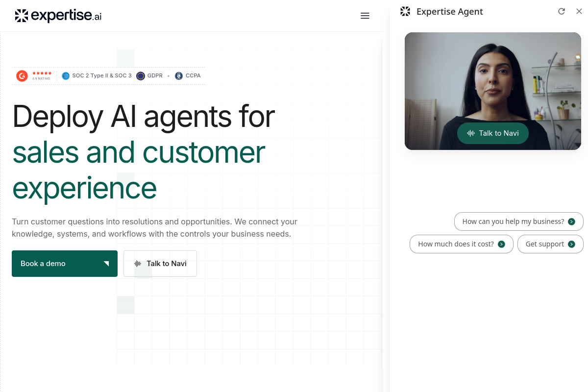588x392 pixels.
Task: Click the Expertise Agent panel logo icon
Action: tap(405, 11)
